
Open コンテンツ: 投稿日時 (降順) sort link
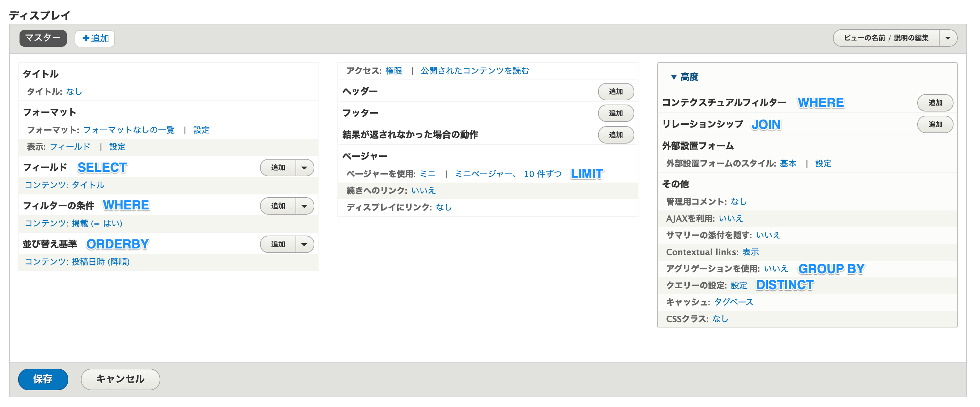click(77, 262)
